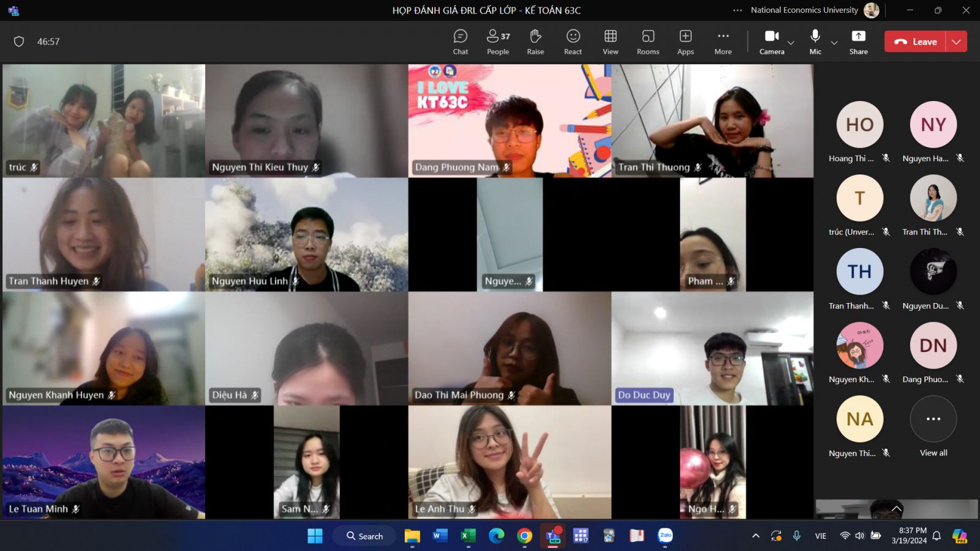Select Do Duc Duy's video tile
980x551 pixels.
tap(712, 348)
